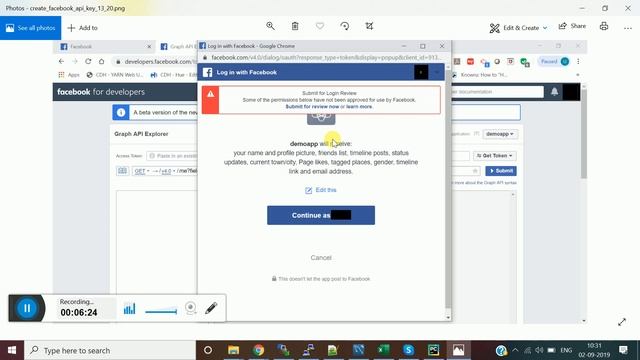
Task: Open Excel from taskbar
Action: [x=383, y=350]
